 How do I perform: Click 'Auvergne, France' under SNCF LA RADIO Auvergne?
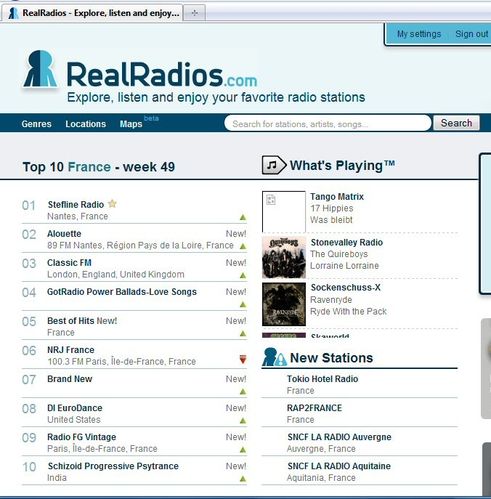321,449
